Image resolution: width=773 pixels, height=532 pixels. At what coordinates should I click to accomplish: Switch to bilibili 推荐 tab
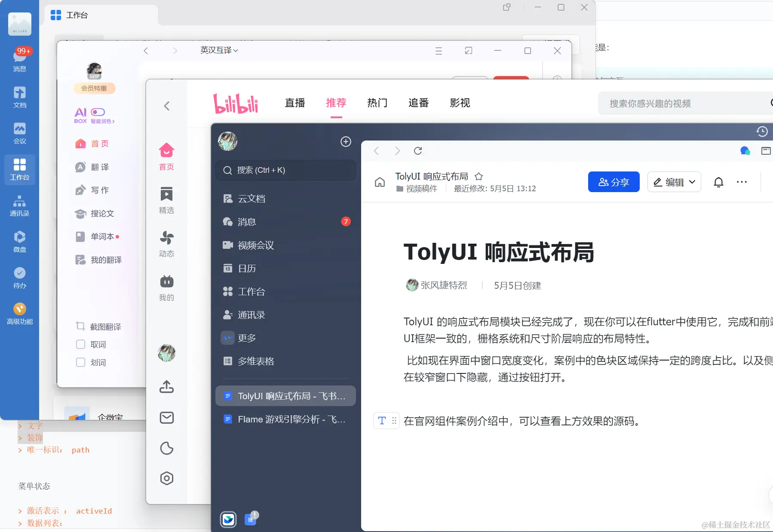(336, 103)
